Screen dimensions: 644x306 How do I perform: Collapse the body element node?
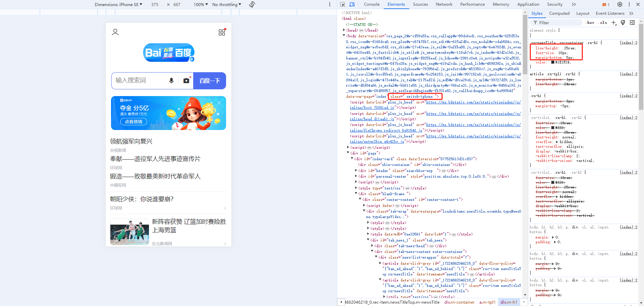point(344,36)
